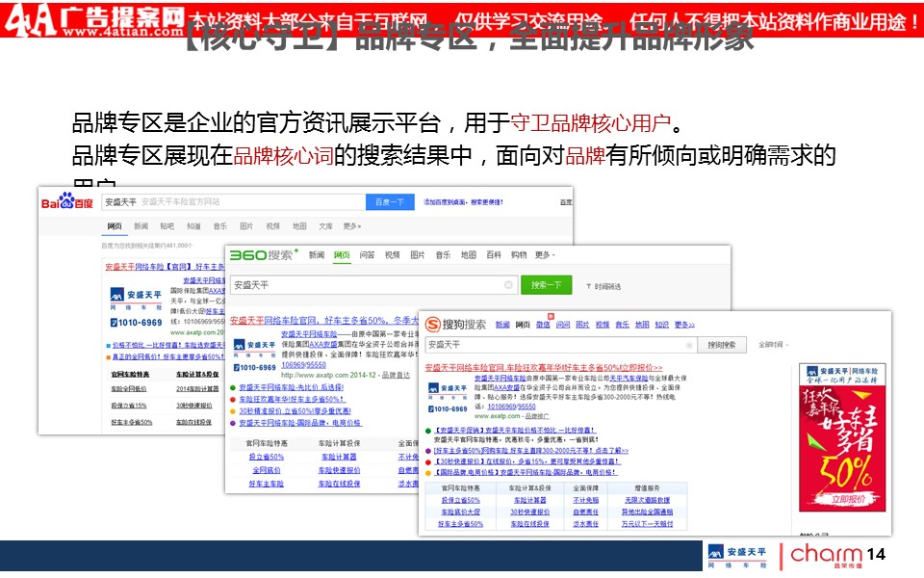Select the 音乐 tab in Baidu
The height and width of the screenshot is (578, 924).
pos(219,225)
